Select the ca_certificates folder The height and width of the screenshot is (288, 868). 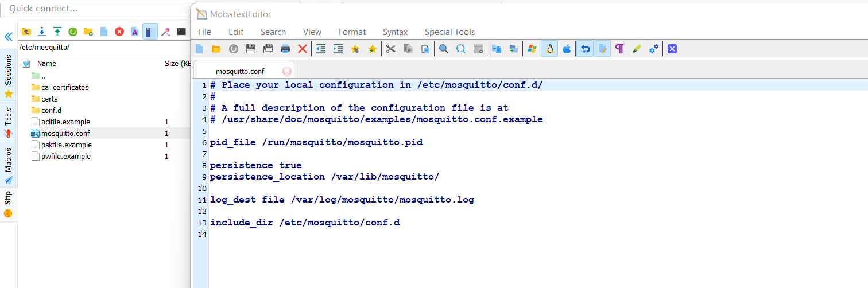pyautogui.click(x=65, y=87)
